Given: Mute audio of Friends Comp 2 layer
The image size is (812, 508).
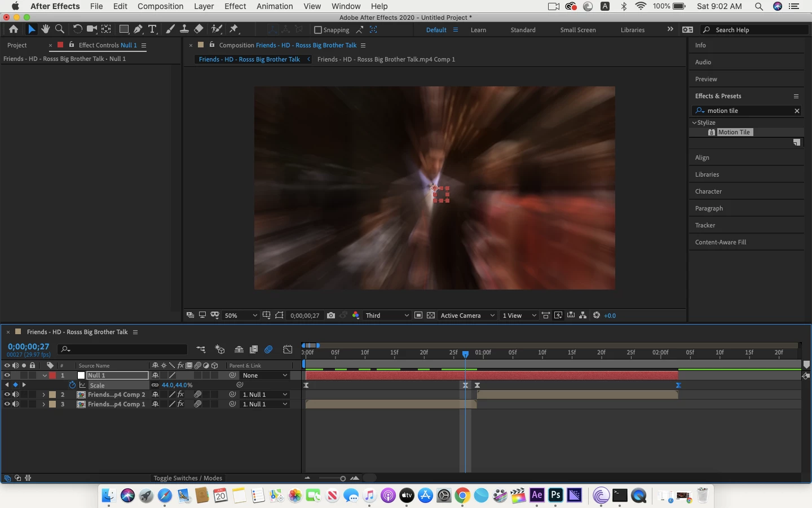Looking at the screenshot, I should coord(15,395).
